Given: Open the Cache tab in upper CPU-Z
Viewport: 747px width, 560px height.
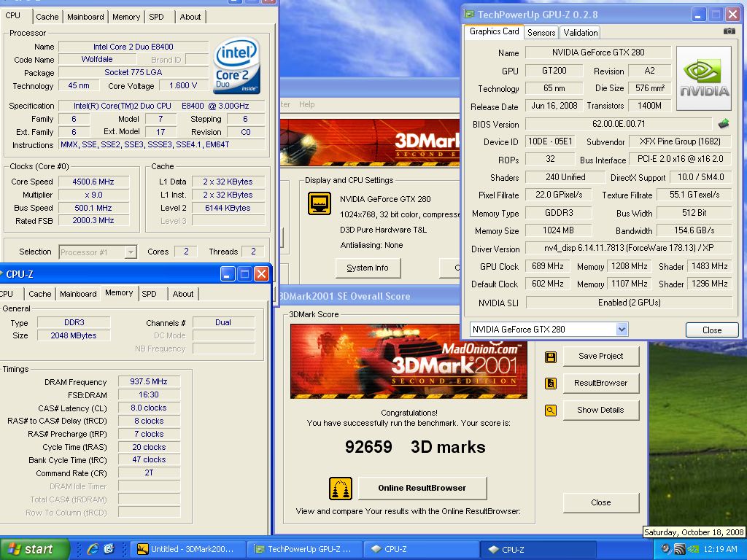Looking at the screenshot, I should (47, 17).
